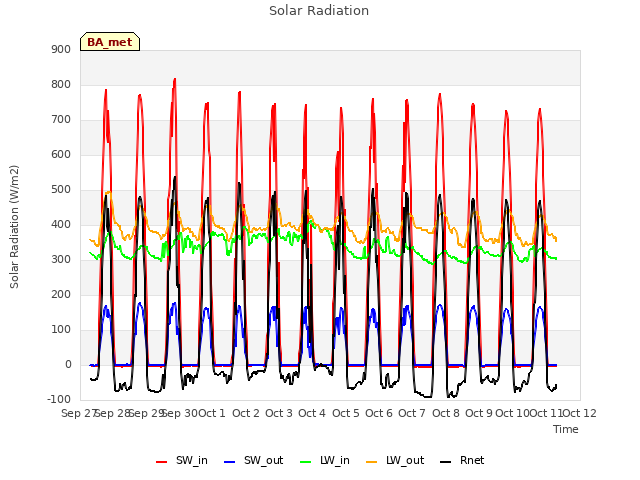Click the orange LW_out legend swatch
640x480 pixels.
coord(372,462)
